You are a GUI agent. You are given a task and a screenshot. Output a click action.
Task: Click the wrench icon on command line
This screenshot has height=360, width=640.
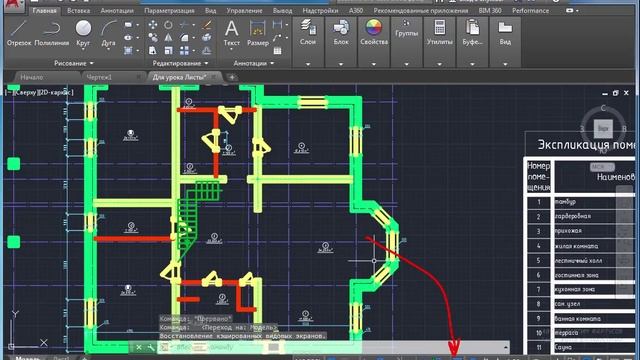(151, 347)
